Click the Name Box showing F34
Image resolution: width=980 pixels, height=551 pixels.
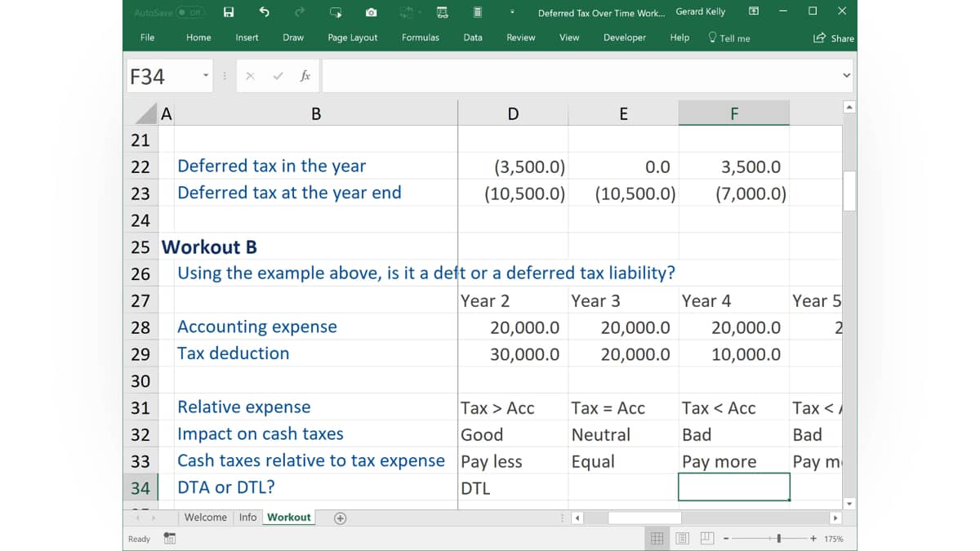[x=163, y=77]
